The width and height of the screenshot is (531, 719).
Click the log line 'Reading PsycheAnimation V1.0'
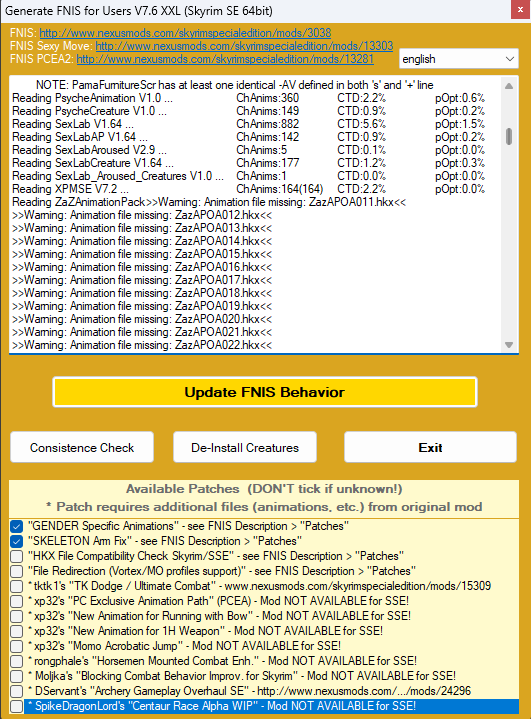click(248, 98)
